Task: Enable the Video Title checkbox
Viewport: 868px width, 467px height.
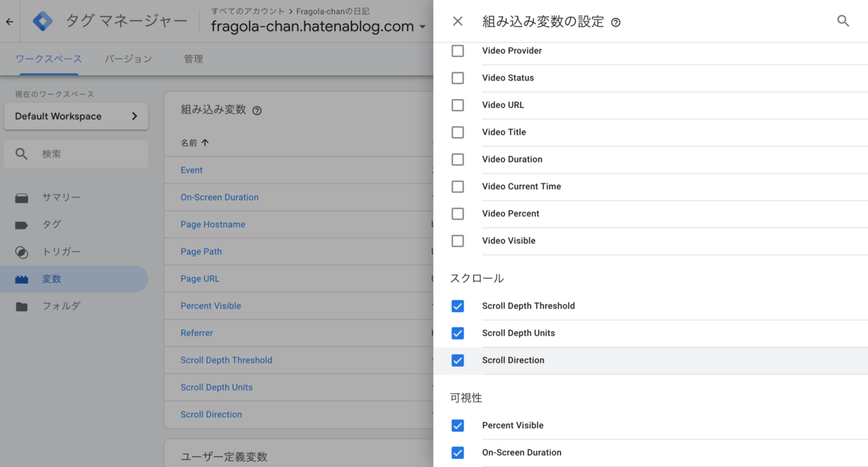Action: coord(457,132)
